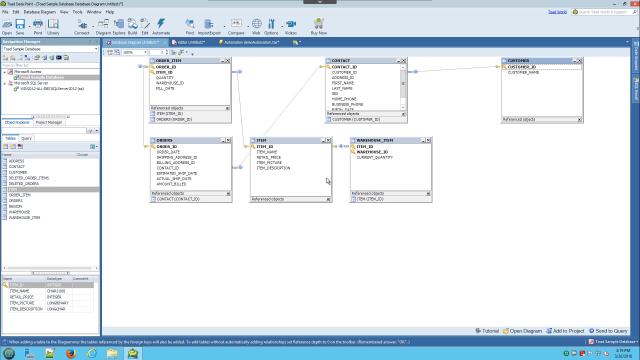640x360 pixels.
Task: Switch to the Project Manager tab
Action: [49, 122]
